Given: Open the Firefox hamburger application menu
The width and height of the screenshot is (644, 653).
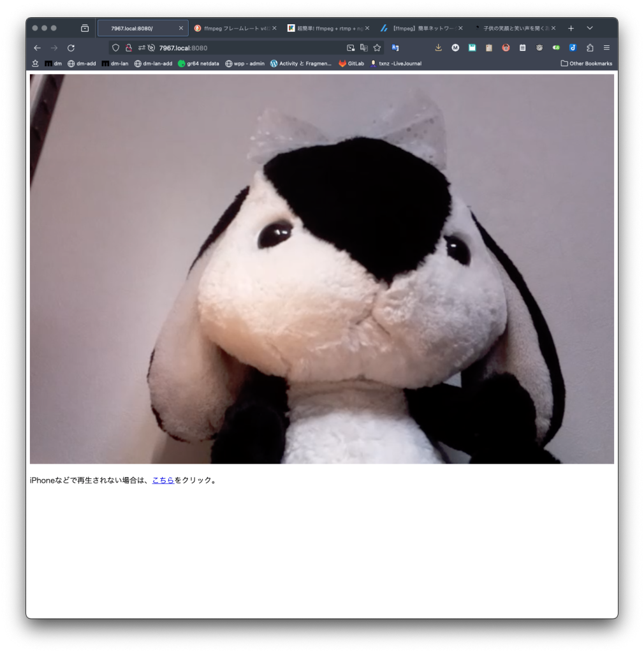Looking at the screenshot, I should click(606, 48).
